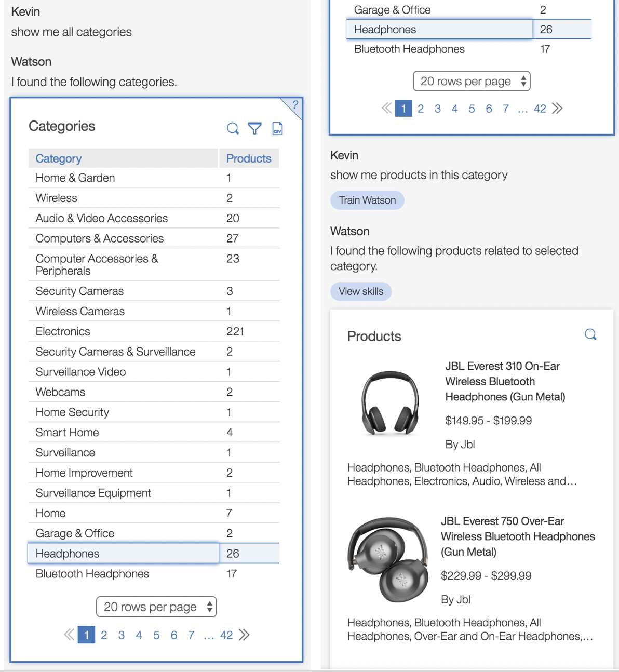The height and width of the screenshot is (672, 619).
Task: Select Garage & Office row in right panel
Action: 469,9
